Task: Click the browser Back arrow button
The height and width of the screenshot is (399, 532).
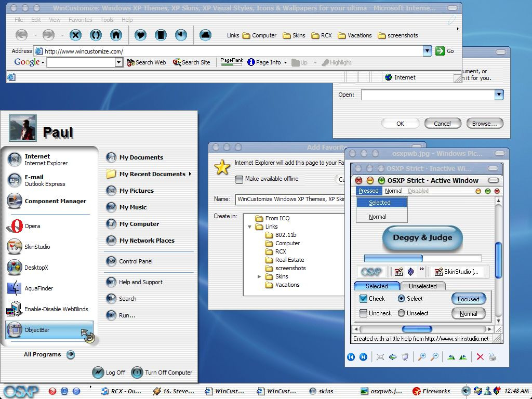Action: [x=22, y=35]
